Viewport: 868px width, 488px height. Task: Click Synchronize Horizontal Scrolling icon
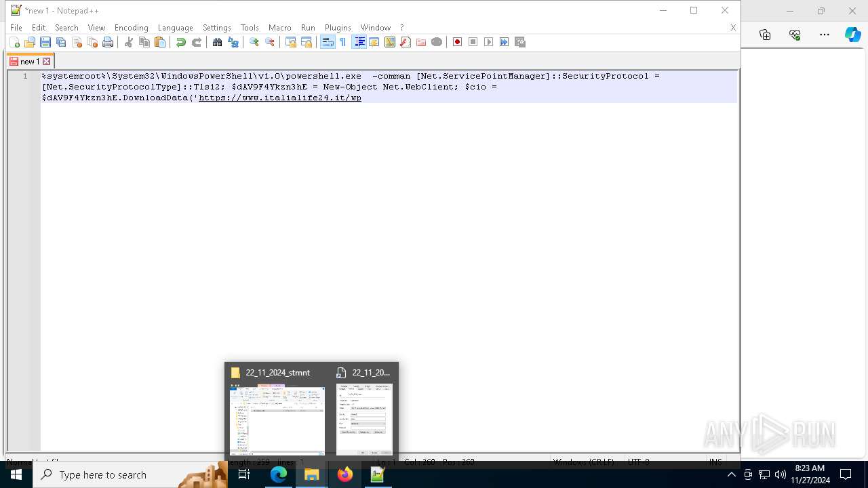coord(307,42)
